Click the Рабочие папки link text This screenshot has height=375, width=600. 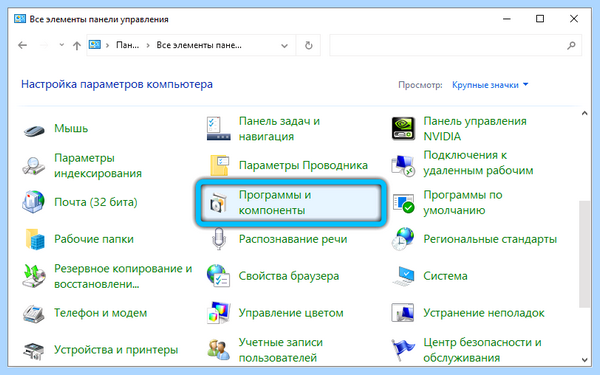pos(94,239)
